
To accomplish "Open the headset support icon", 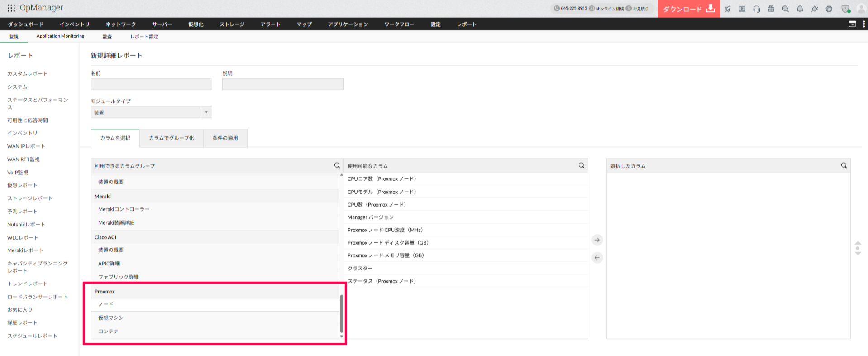I will point(756,9).
